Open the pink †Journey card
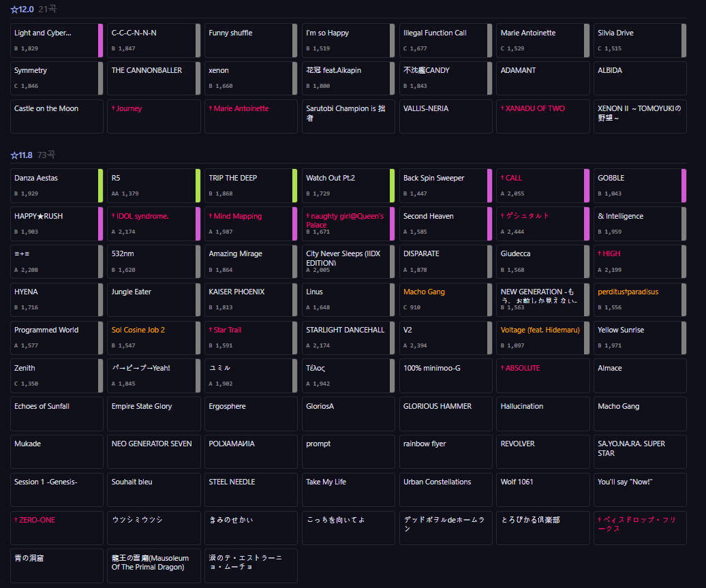706x588 pixels. pos(154,117)
